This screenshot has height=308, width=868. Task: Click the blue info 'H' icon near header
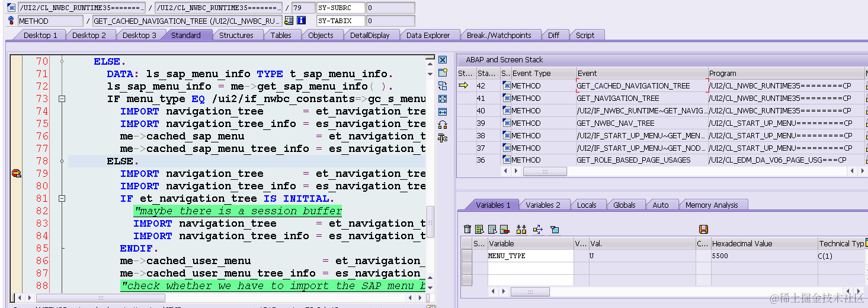pos(301,21)
